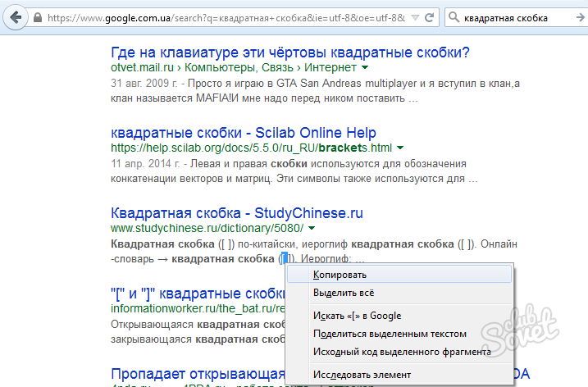588x387 pixels.
Task: Open the address bar history dropdown arrow
Action: tap(418, 17)
